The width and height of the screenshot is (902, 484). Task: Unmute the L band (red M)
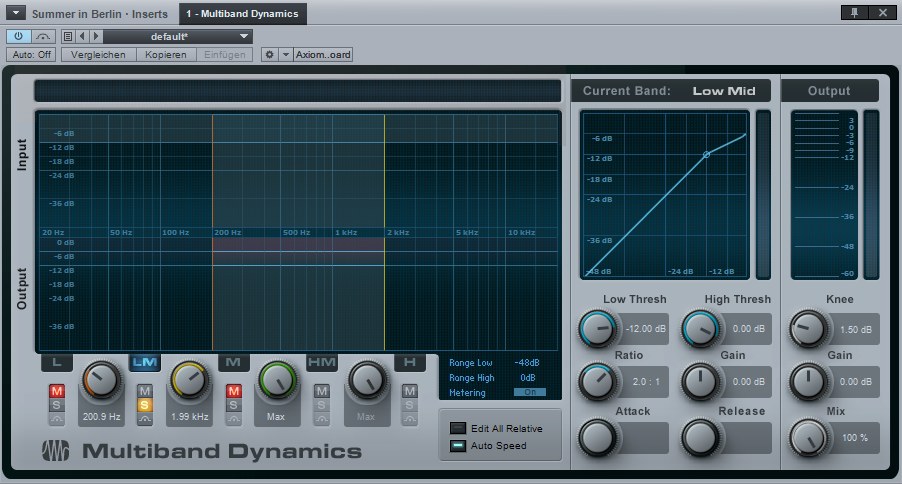(56, 391)
